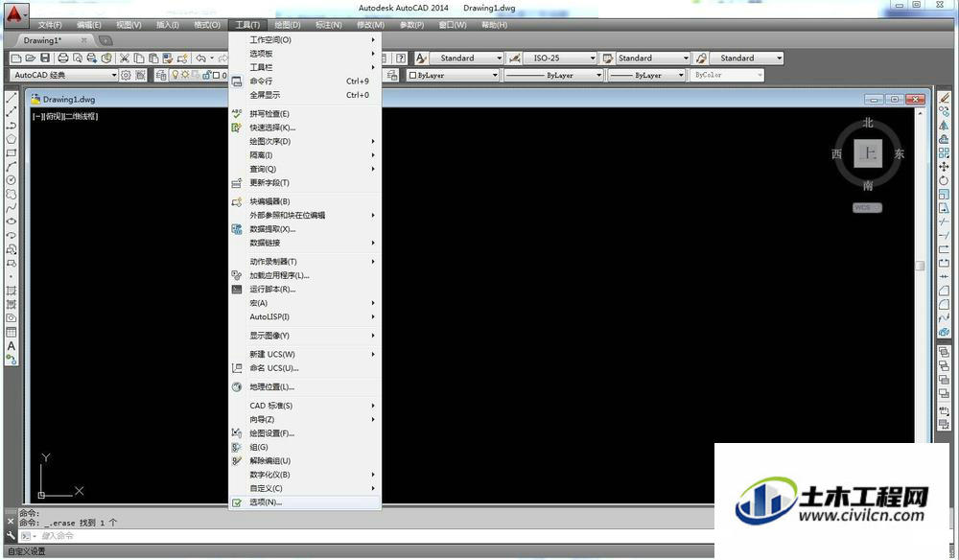Open the ISO-25 dimension style dropdown
This screenshot has height=560, width=959.
coord(560,58)
